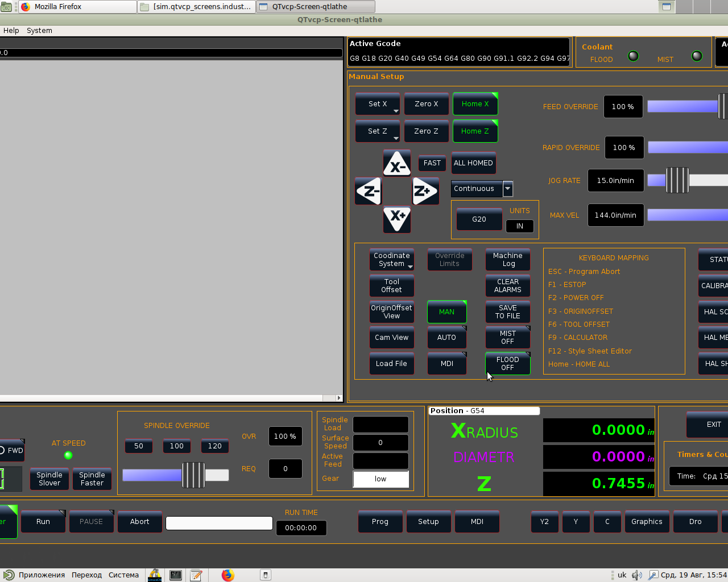Expand the Set Z dropdown arrow

[x=396, y=138]
